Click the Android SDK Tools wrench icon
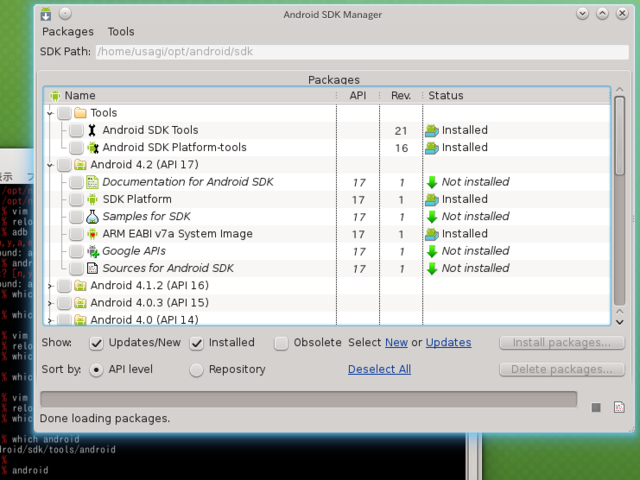The width and height of the screenshot is (640, 480). pyautogui.click(x=92, y=130)
